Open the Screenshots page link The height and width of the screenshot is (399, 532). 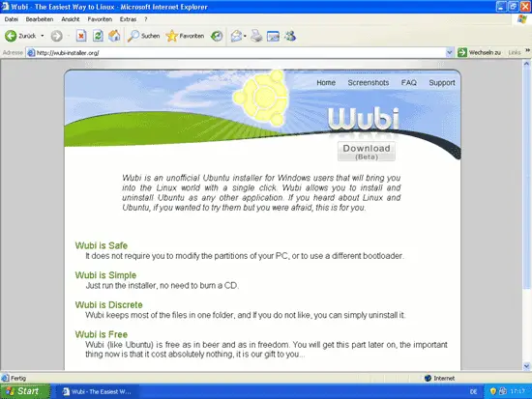pos(369,82)
